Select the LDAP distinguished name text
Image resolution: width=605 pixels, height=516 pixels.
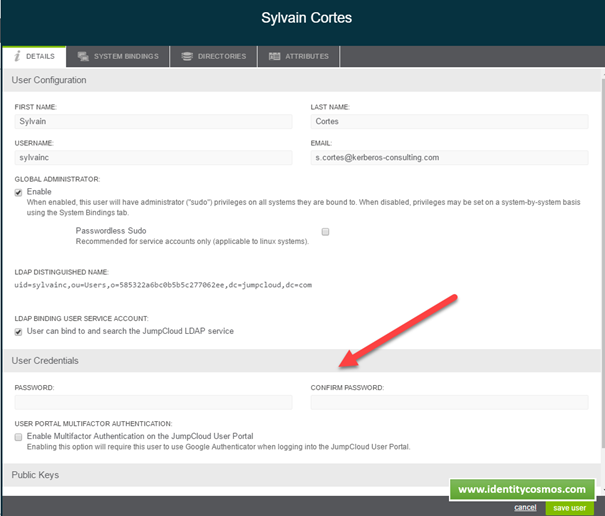click(163, 285)
